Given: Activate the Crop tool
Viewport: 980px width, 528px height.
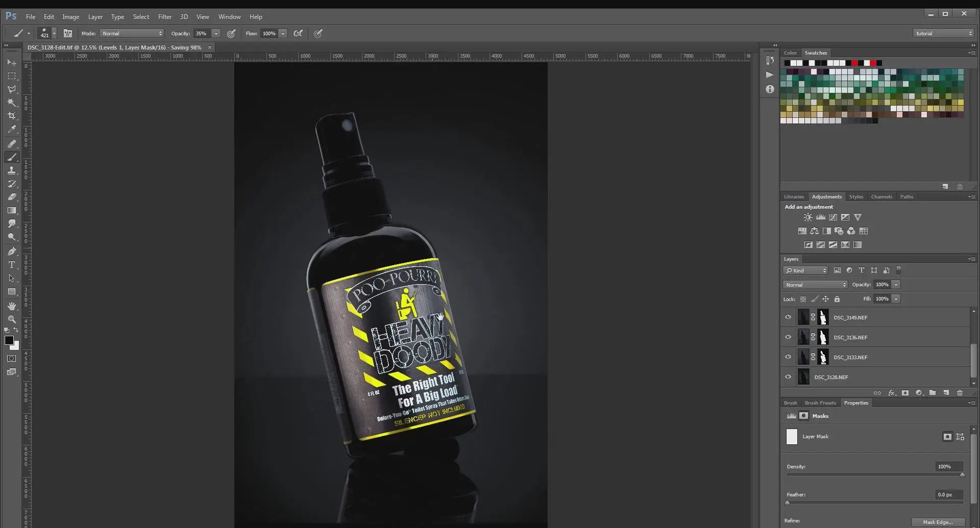Looking at the screenshot, I should pyautogui.click(x=11, y=116).
